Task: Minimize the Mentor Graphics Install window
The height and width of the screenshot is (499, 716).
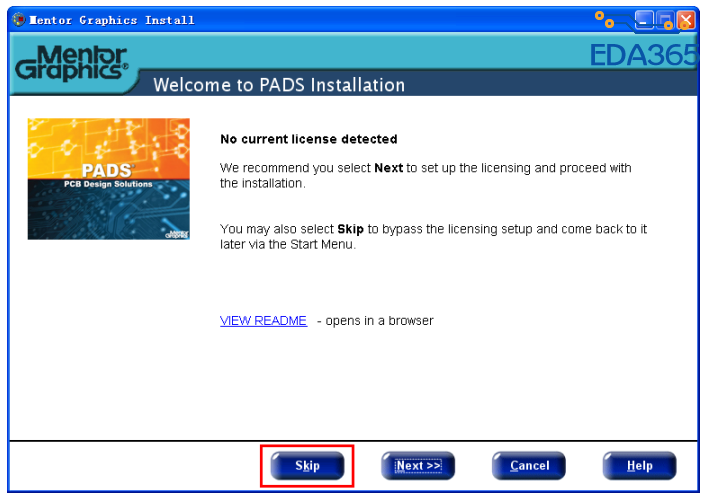Action: coord(644,20)
